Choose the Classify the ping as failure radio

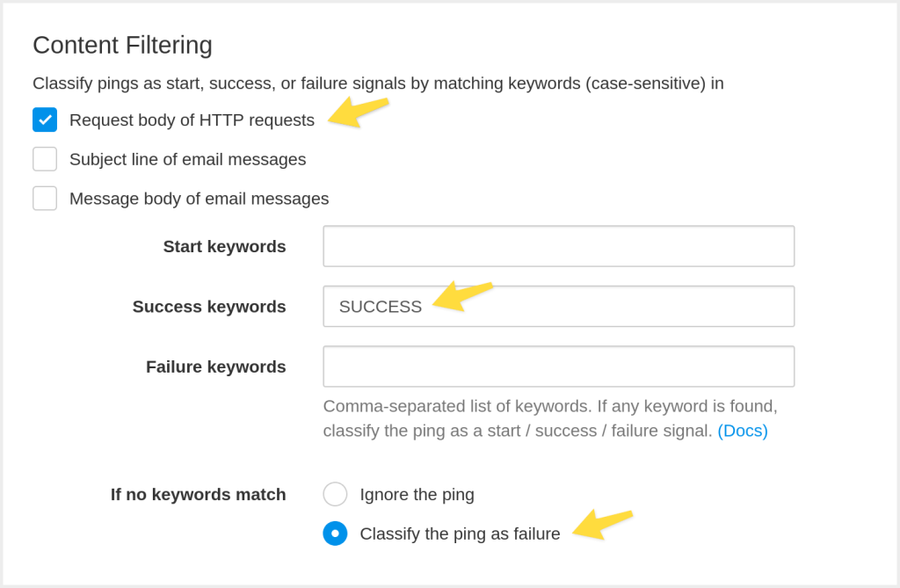coord(335,534)
